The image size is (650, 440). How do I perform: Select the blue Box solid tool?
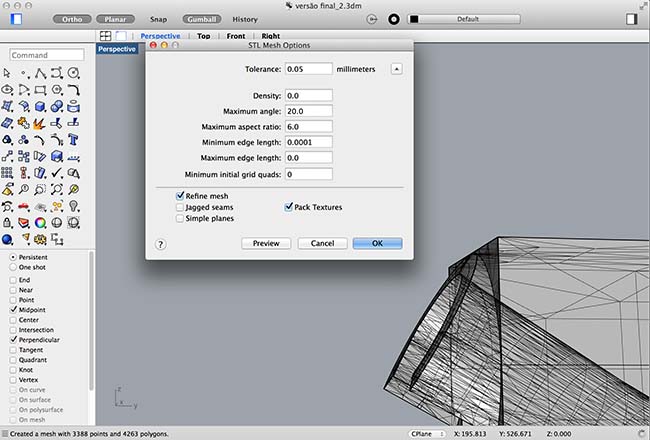[40, 107]
